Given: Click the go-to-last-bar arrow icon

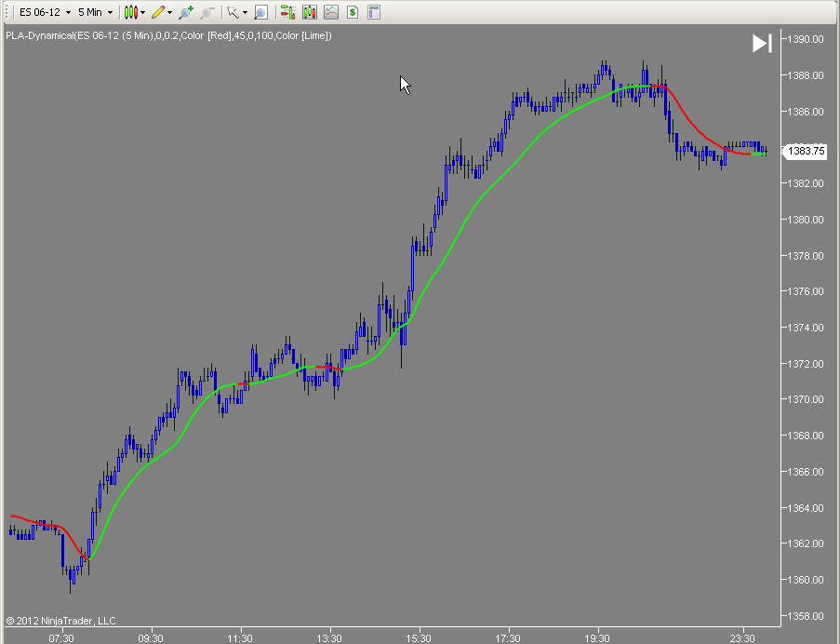Looking at the screenshot, I should (x=762, y=43).
